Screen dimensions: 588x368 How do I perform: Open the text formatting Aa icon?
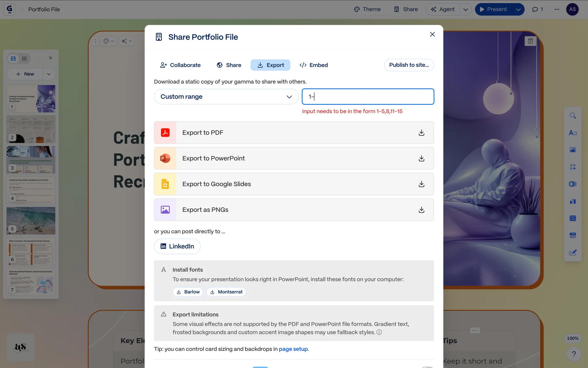pos(573,133)
